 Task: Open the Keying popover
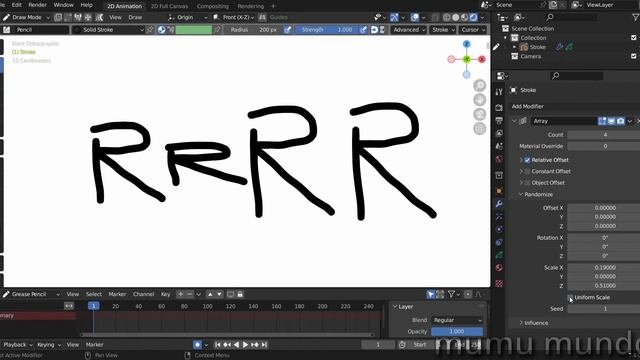49,345
